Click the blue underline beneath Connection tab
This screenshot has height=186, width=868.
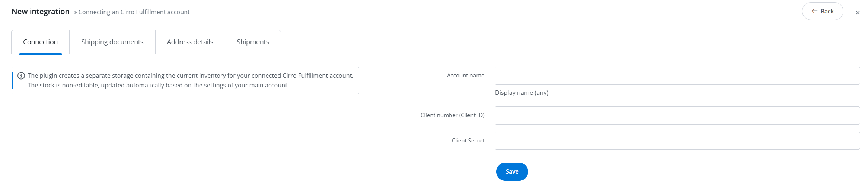[x=40, y=54]
